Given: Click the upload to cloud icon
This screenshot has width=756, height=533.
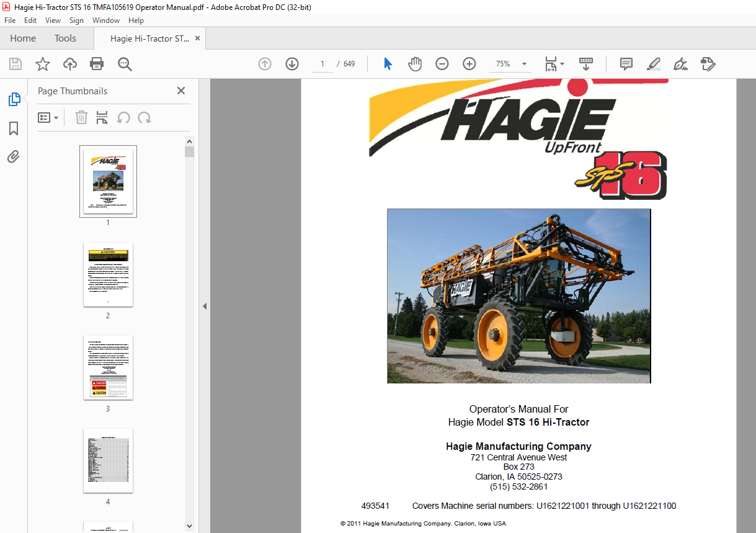Looking at the screenshot, I should coord(70,64).
